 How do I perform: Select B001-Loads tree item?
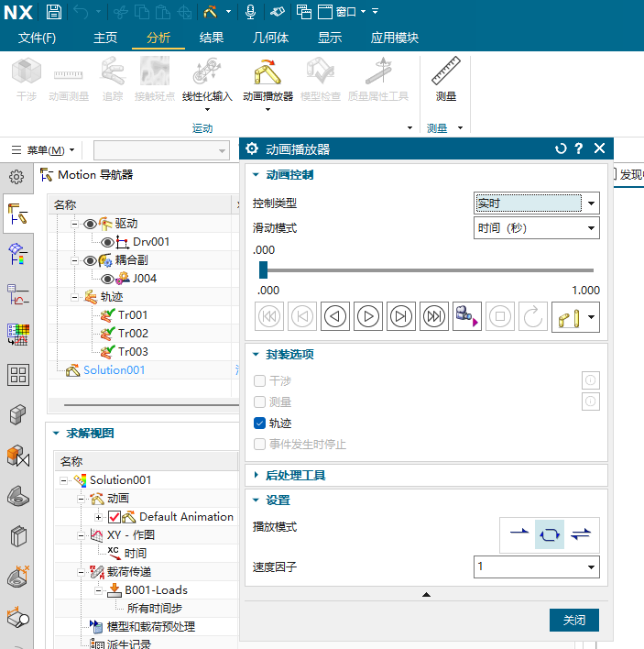coord(156,590)
